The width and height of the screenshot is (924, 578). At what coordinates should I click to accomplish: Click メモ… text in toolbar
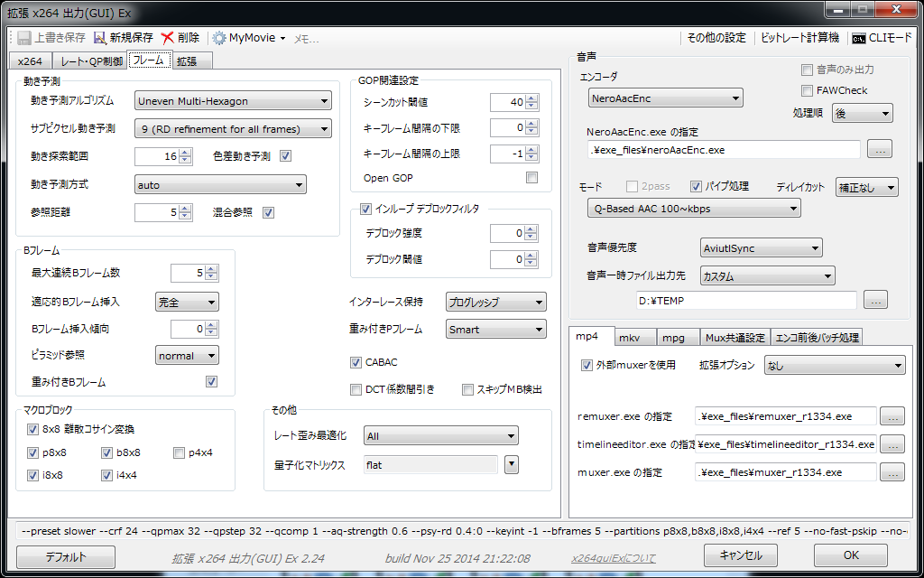(x=306, y=39)
